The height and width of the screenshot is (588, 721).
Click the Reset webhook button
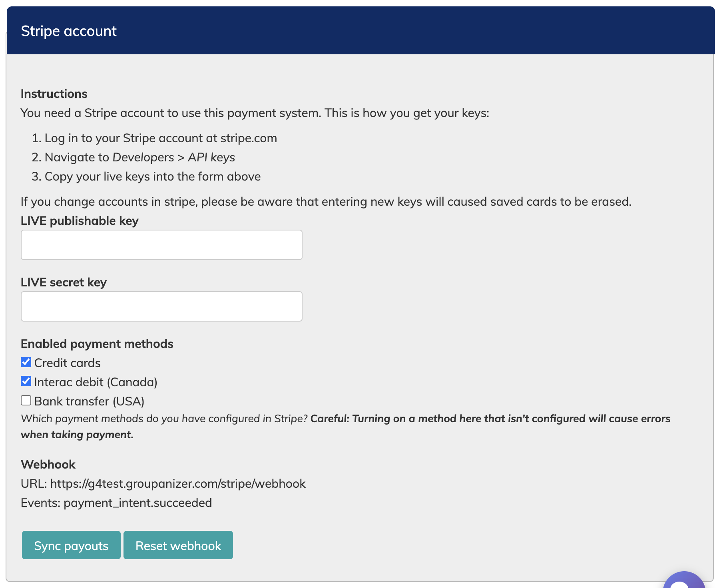pyautogui.click(x=178, y=545)
